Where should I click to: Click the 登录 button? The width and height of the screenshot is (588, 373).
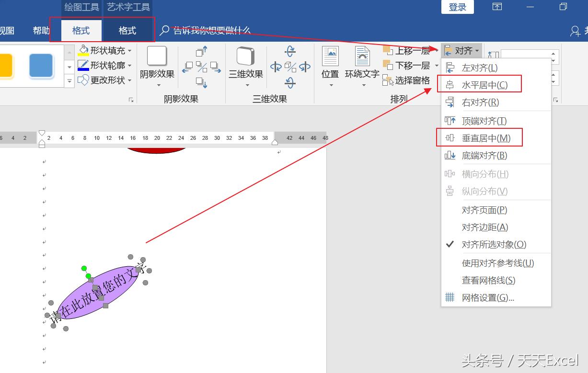point(457,7)
